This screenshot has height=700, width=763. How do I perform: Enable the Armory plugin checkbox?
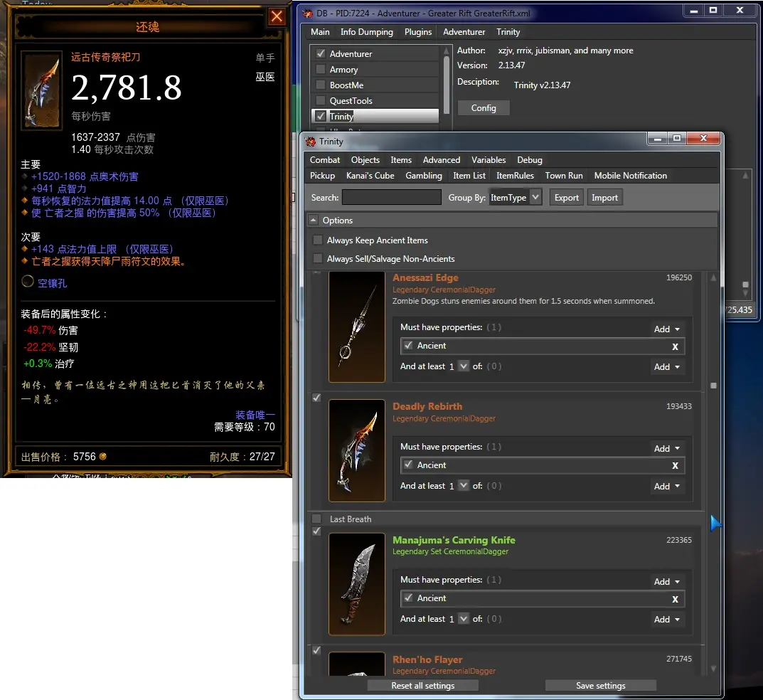[321, 69]
